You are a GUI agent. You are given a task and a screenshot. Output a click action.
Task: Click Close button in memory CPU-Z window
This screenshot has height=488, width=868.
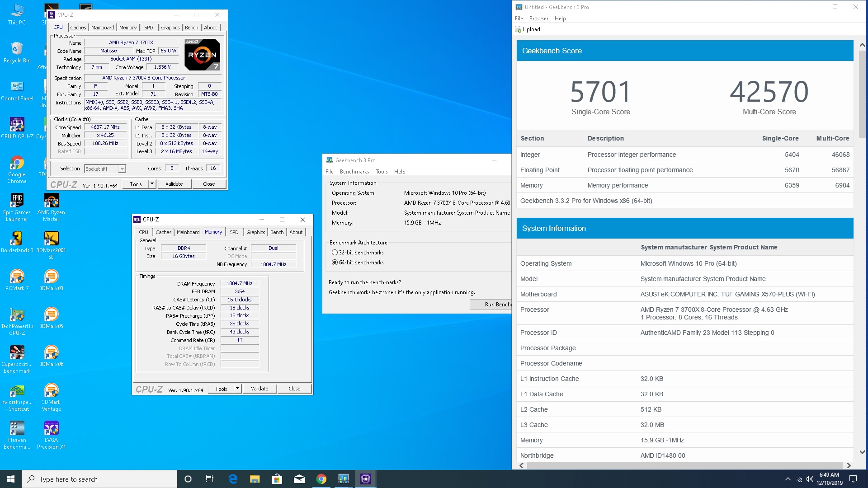point(294,389)
